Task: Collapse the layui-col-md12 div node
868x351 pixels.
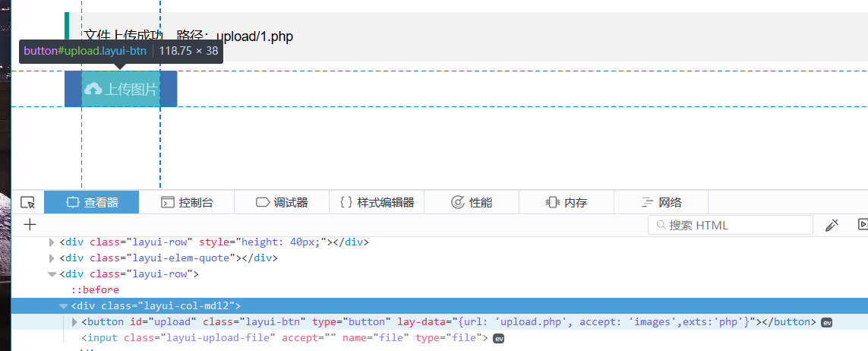Action: tap(64, 306)
